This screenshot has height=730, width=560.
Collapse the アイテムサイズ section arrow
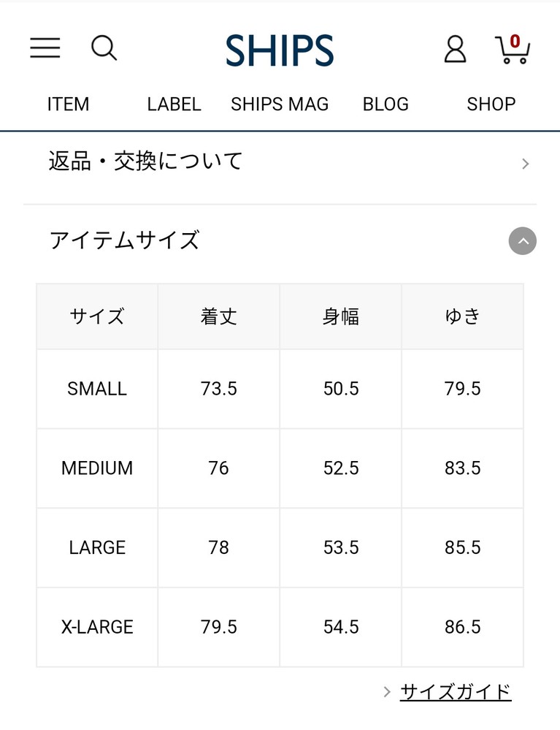click(x=522, y=240)
